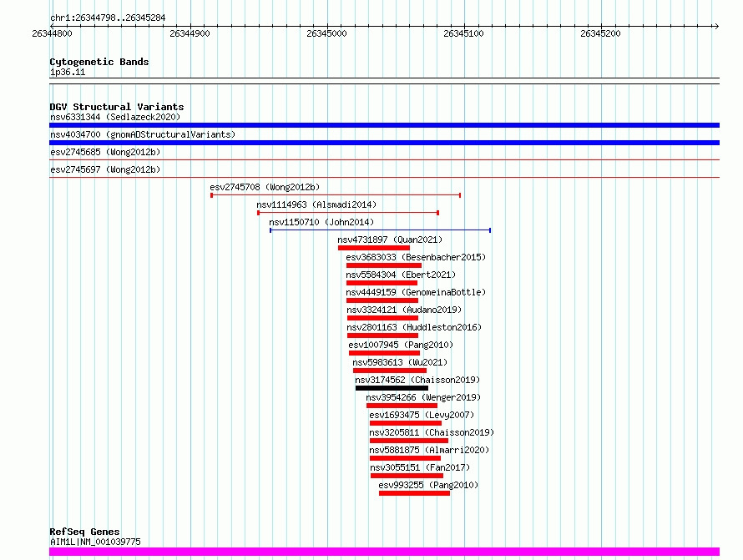Open the nsv3174562 (Chaisson2019) label
743x560 pixels.
(x=417, y=380)
